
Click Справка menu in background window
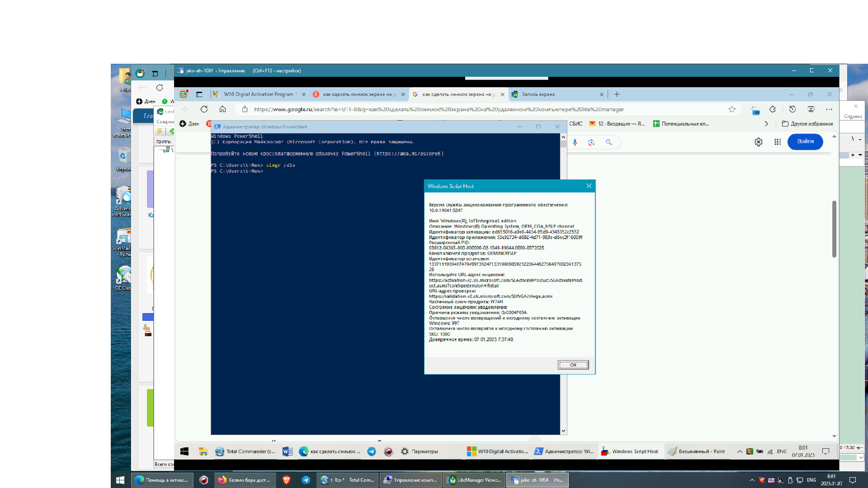[853, 117]
